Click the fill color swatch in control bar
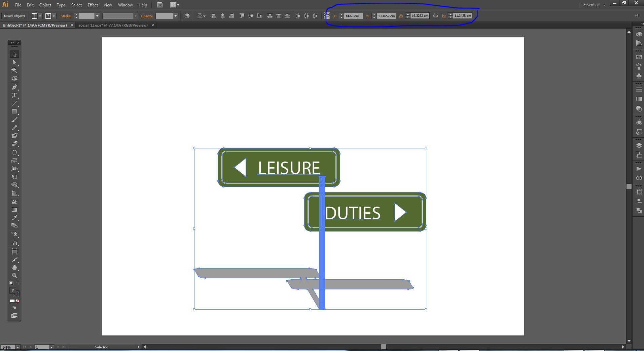The height and width of the screenshot is (351, 644). (34, 16)
